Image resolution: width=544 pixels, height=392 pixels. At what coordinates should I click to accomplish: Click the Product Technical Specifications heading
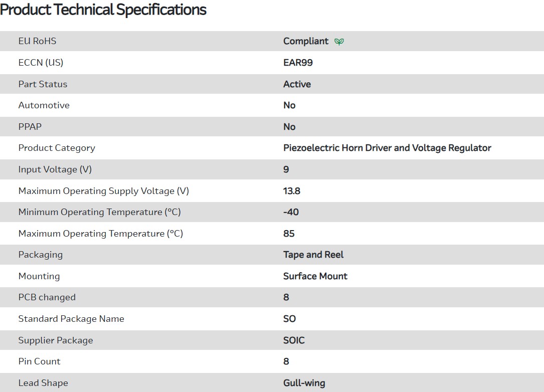click(x=103, y=10)
